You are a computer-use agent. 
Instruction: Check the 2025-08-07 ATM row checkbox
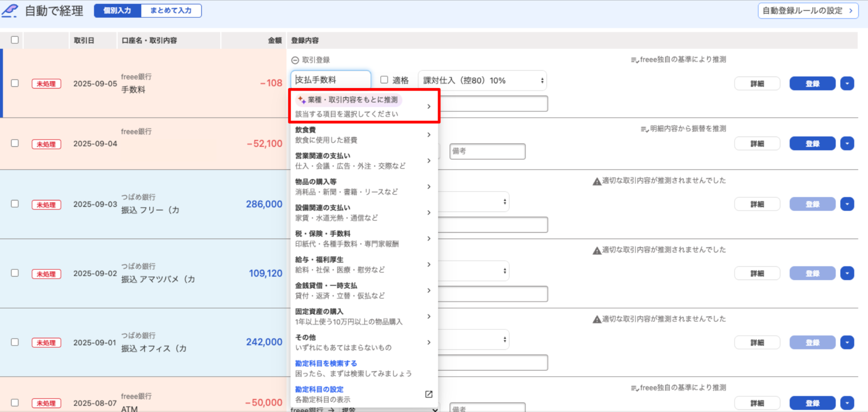15,403
